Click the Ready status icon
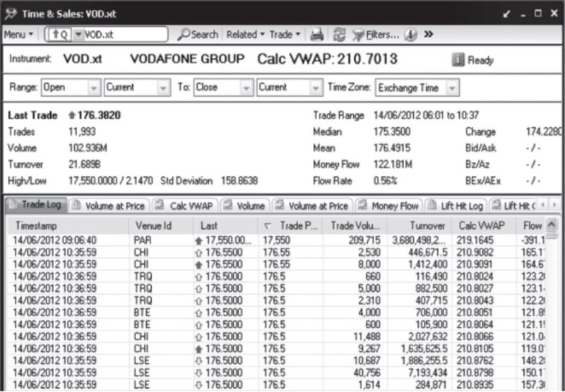565x392 pixels. click(458, 60)
